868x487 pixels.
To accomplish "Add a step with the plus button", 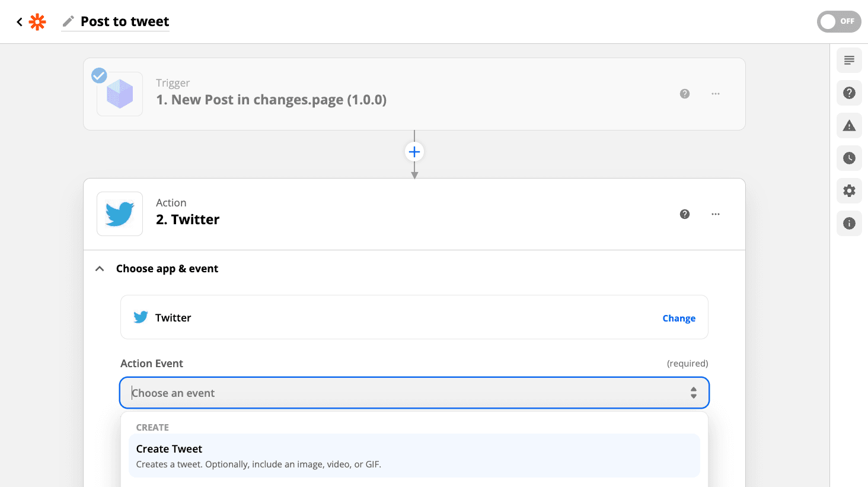I will click(414, 152).
